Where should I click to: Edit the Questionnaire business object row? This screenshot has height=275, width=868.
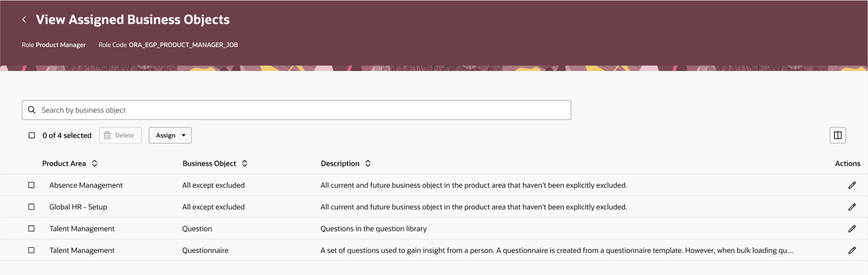point(852,250)
